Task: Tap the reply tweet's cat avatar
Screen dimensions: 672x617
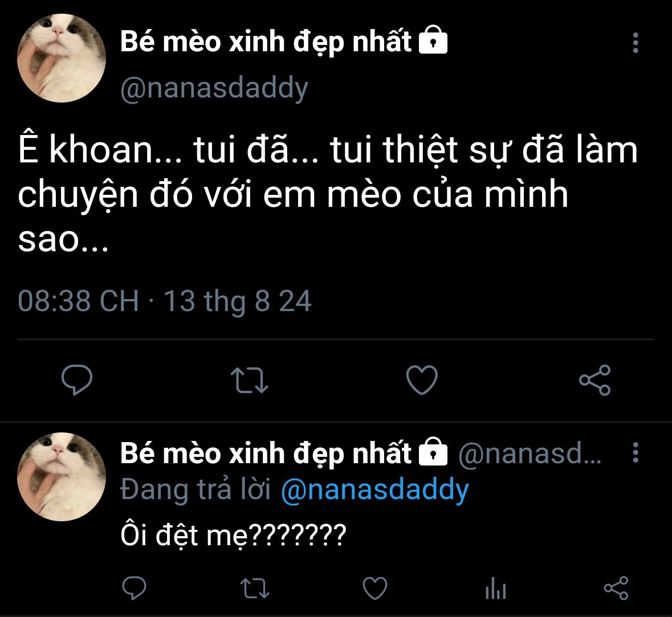Action: pyautogui.click(x=62, y=476)
